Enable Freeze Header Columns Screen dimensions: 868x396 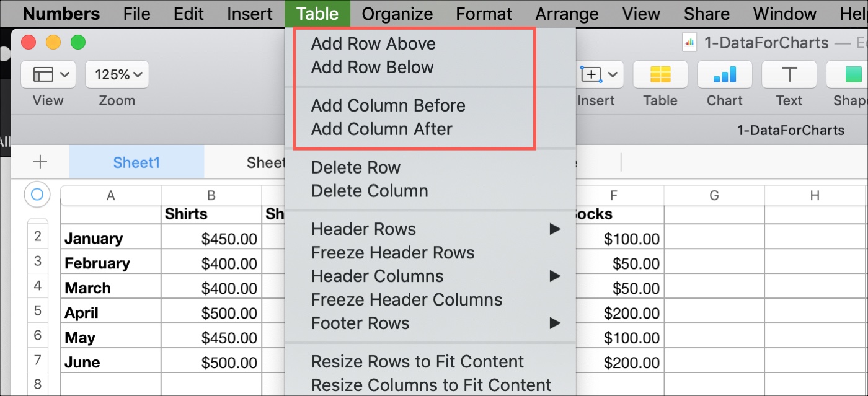tap(407, 299)
